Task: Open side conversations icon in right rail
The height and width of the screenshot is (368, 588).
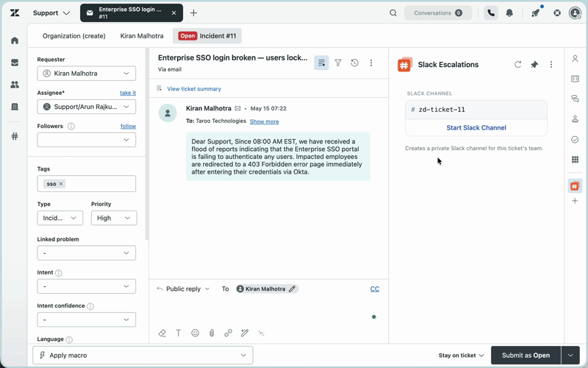Action: [x=575, y=99]
